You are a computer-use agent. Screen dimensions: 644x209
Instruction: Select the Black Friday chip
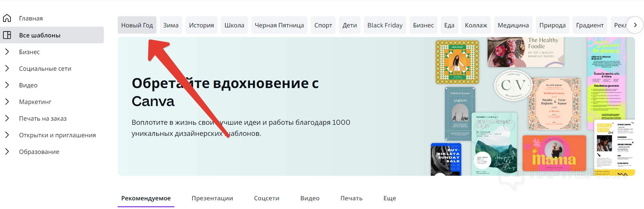click(385, 25)
